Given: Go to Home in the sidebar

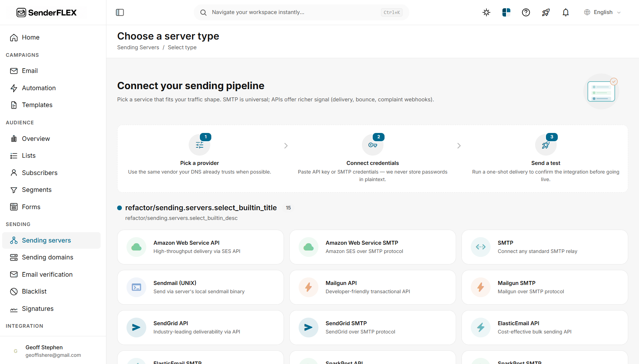Looking at the screenshot, I should [x=51, y=37].
